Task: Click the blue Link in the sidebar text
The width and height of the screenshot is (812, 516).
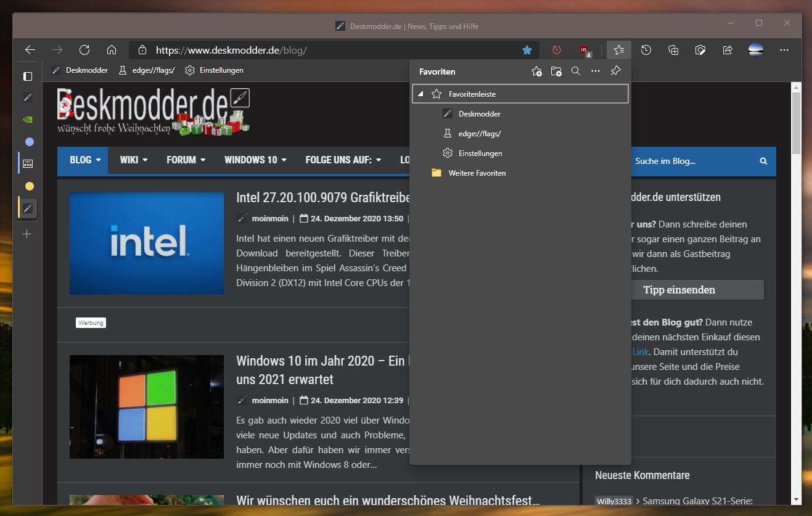Action: click(x=640, y=352)
